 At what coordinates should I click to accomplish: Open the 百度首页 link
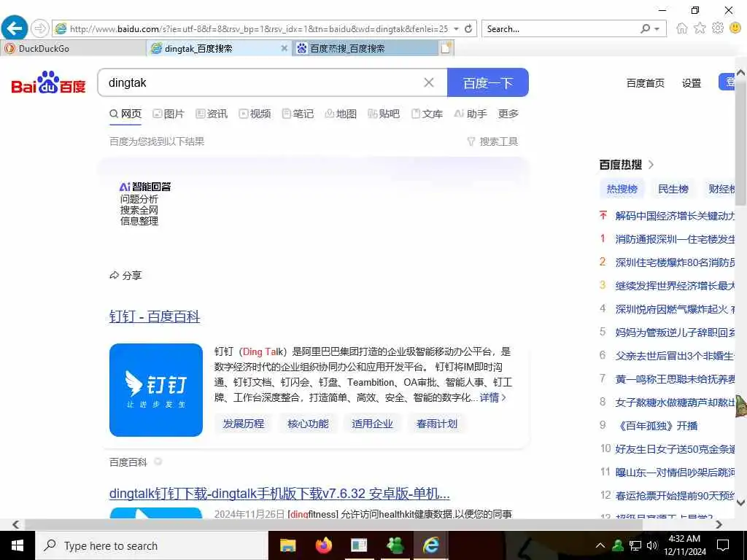click(645, 83)
